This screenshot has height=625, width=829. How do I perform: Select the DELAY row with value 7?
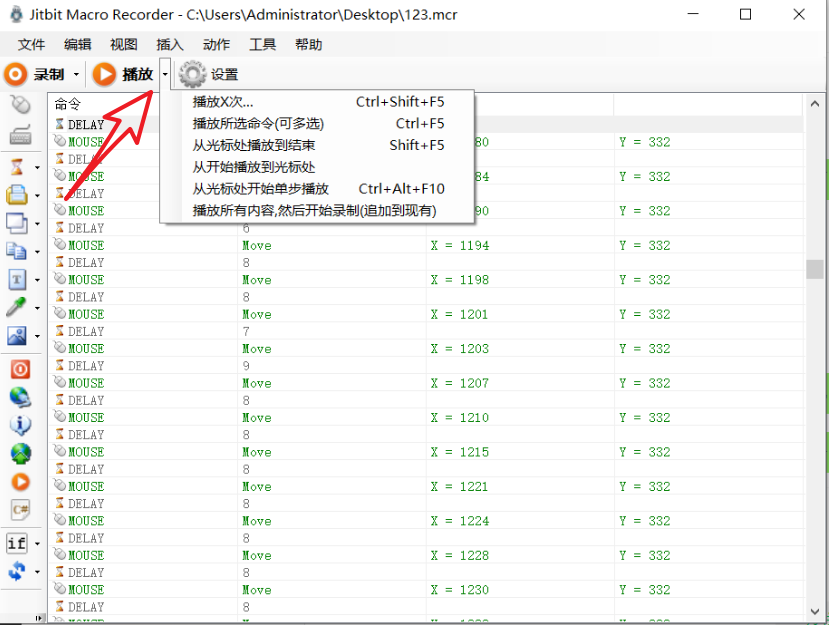pyautogui.click(x=426, y=332)
